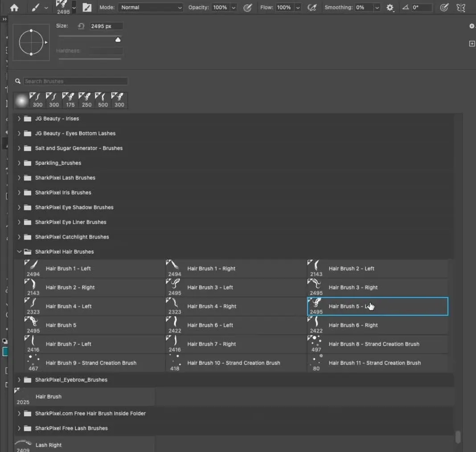Expand SharkPixel.com Free Hair Brush Inside Folder
Image resolution: width=476 pixels, height=452 pixels.
point(19,413)
